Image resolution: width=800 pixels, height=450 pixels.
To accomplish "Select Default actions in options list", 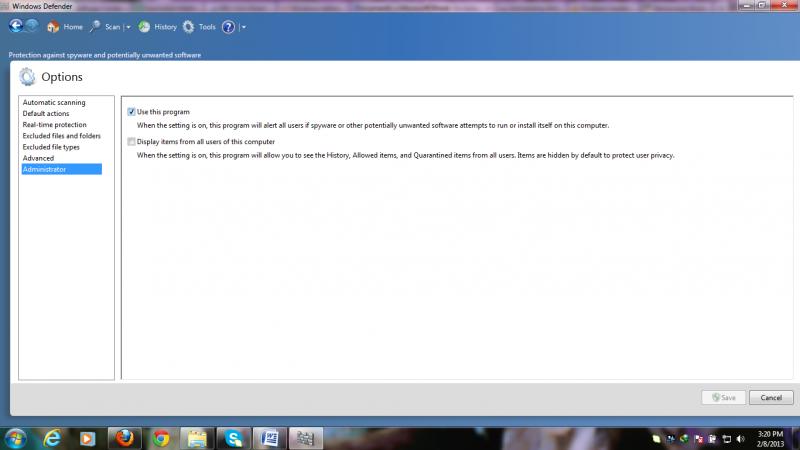I will (46, 114).
